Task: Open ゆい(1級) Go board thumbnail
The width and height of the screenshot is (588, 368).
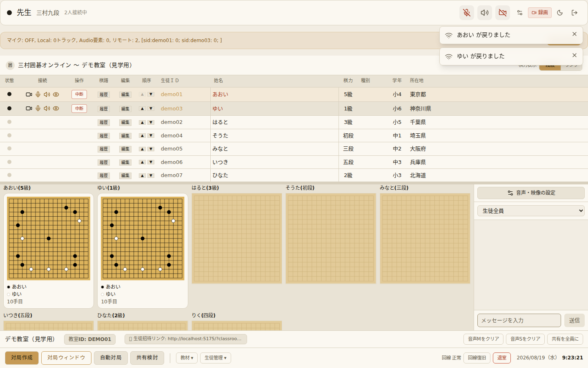Action: point(143,238)
